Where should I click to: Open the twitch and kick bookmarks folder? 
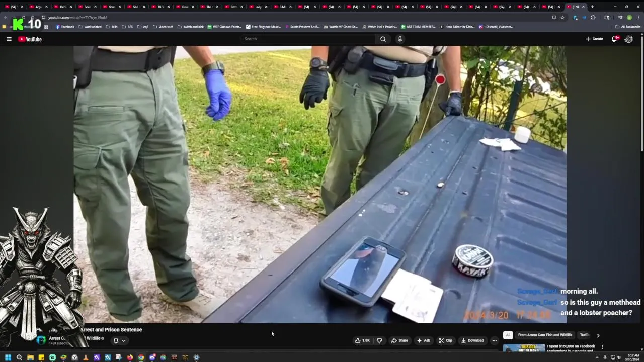(191, 27)
